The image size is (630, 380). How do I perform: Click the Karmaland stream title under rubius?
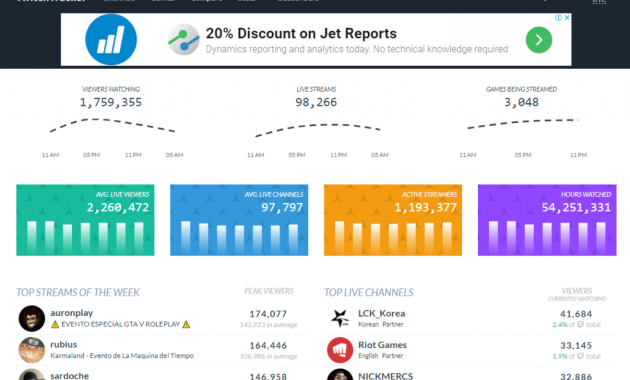pos(122,355)
